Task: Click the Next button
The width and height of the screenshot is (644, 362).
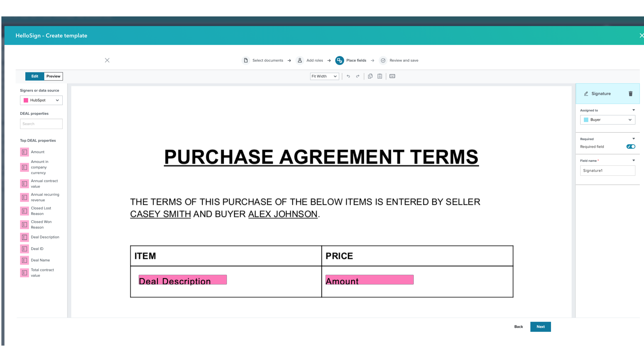Action: (540, 327)
